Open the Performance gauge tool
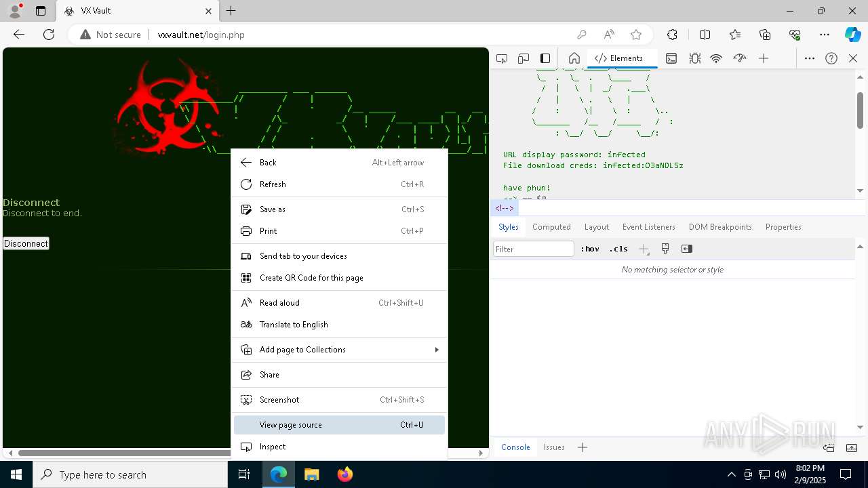This screenshot has height=488, width=868. tap(740, 58)
